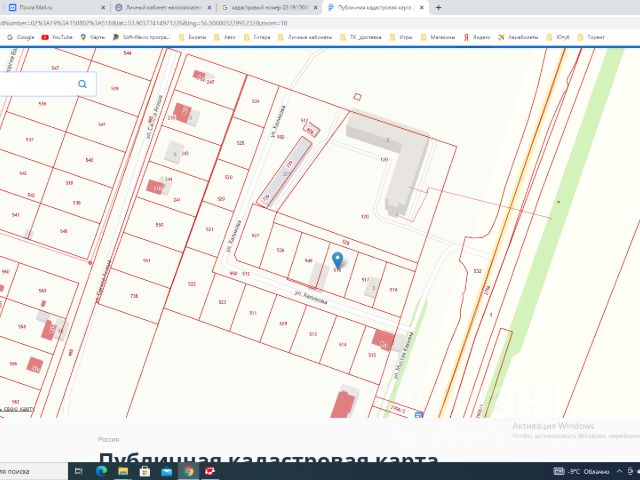Show hidden system tray icons
This screenshot has height=480, width=640.
[x=619, y=471]
